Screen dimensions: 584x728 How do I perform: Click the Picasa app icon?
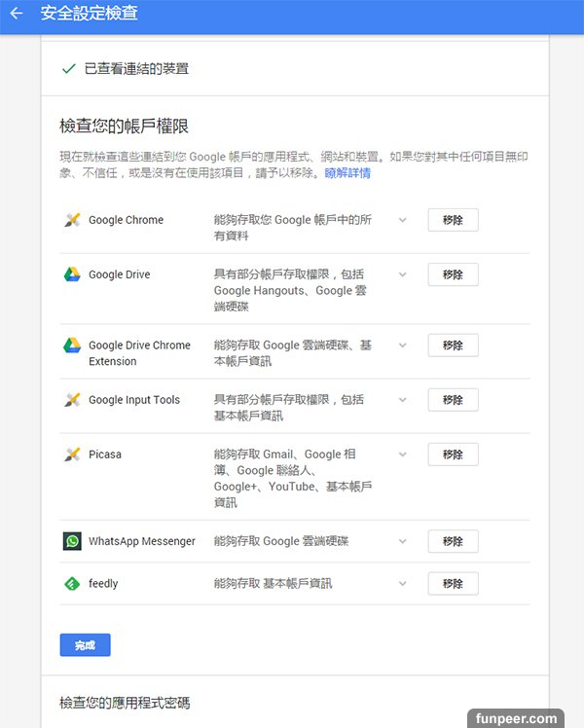[72, 455]
